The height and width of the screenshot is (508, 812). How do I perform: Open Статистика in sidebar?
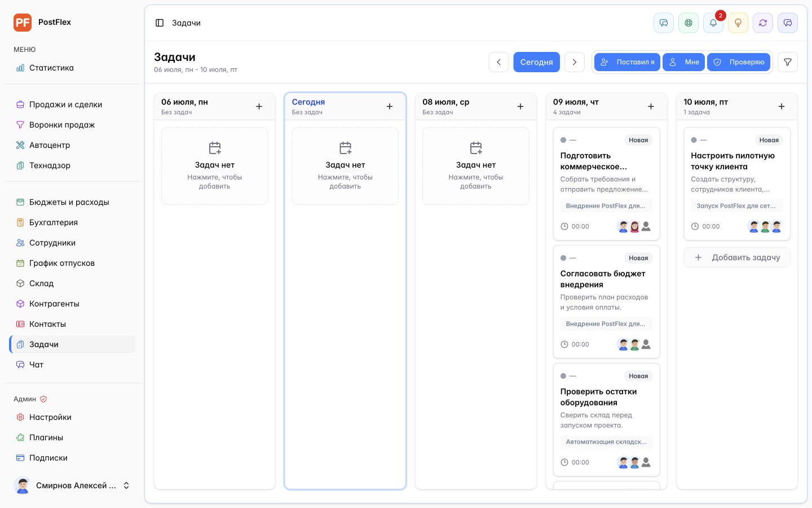(72, 68)
